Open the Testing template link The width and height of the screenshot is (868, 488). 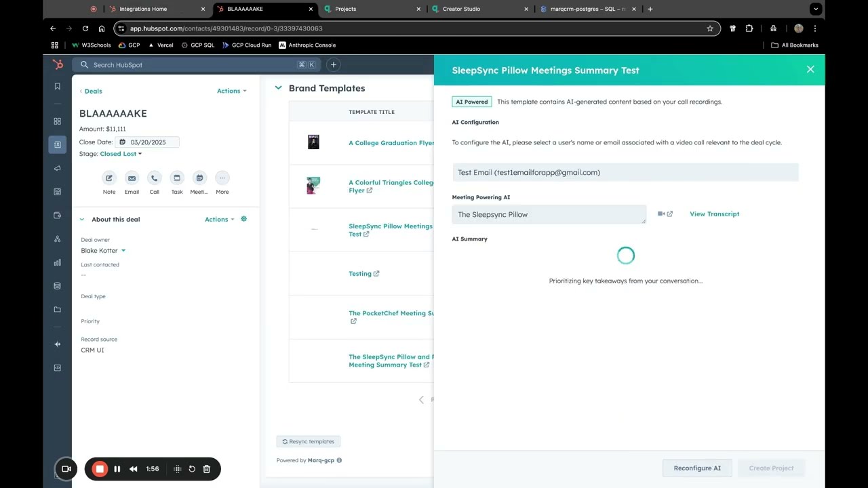(363, 274)
